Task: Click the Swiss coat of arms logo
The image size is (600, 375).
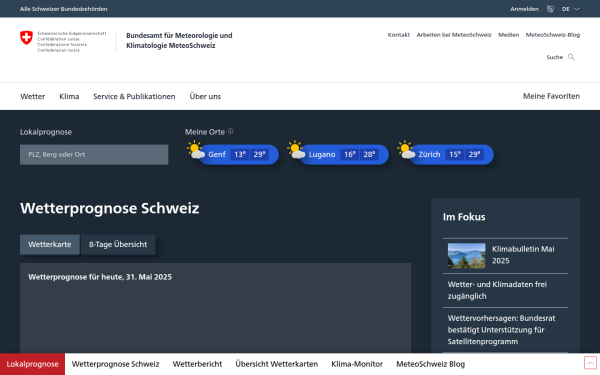Action: point(26,38)
